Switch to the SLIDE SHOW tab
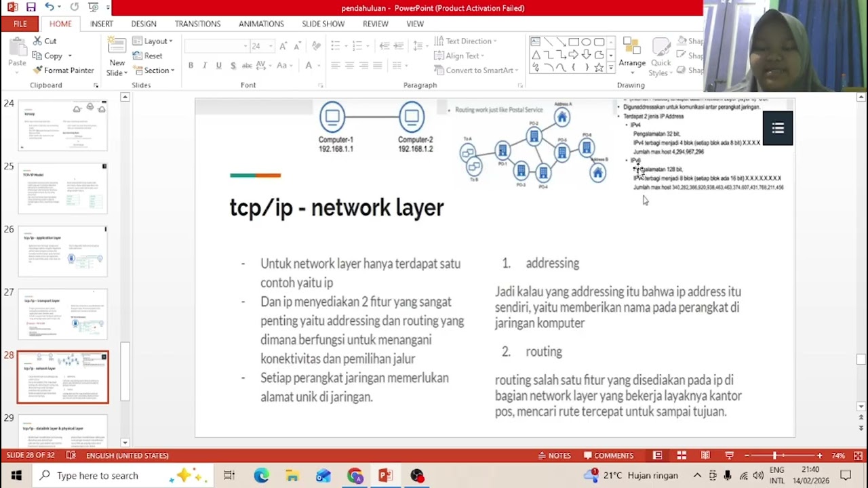This screenshot has width=868, height=488. coord(323,24)
